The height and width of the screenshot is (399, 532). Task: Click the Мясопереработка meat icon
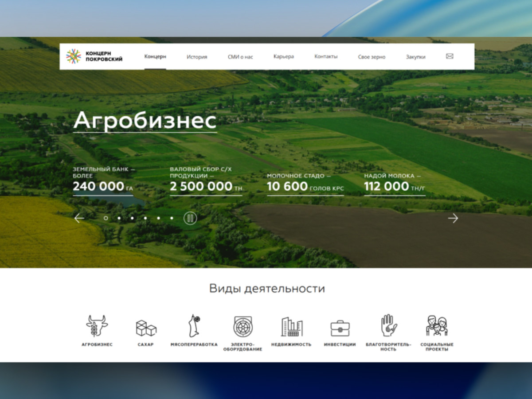click(x=194, y=326)
